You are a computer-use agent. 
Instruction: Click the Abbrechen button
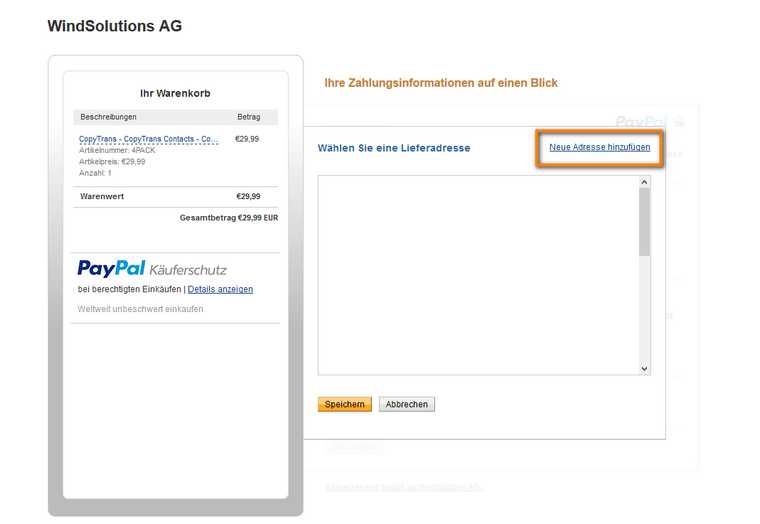click(407, 404)
